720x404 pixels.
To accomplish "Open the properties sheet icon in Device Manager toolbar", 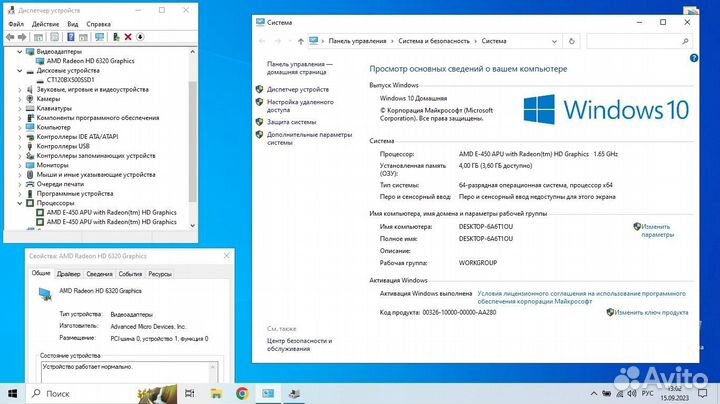I will [x=55, y=37].
